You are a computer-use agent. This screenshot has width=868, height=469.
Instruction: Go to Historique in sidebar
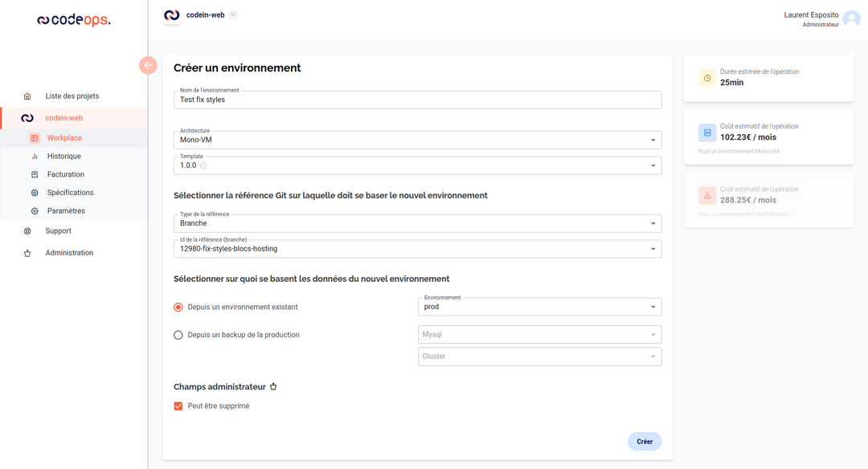tap(63, 157)
